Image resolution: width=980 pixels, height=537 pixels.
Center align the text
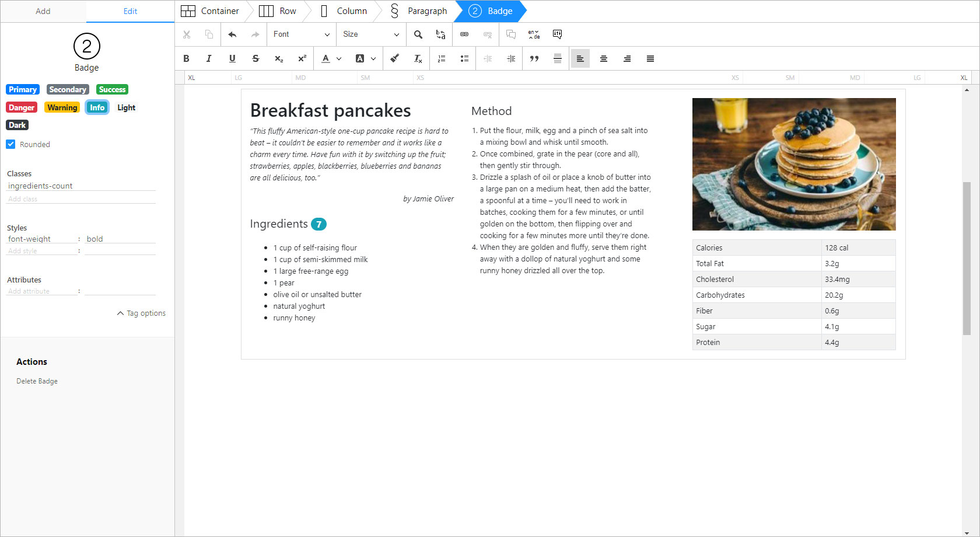point(604,58)
